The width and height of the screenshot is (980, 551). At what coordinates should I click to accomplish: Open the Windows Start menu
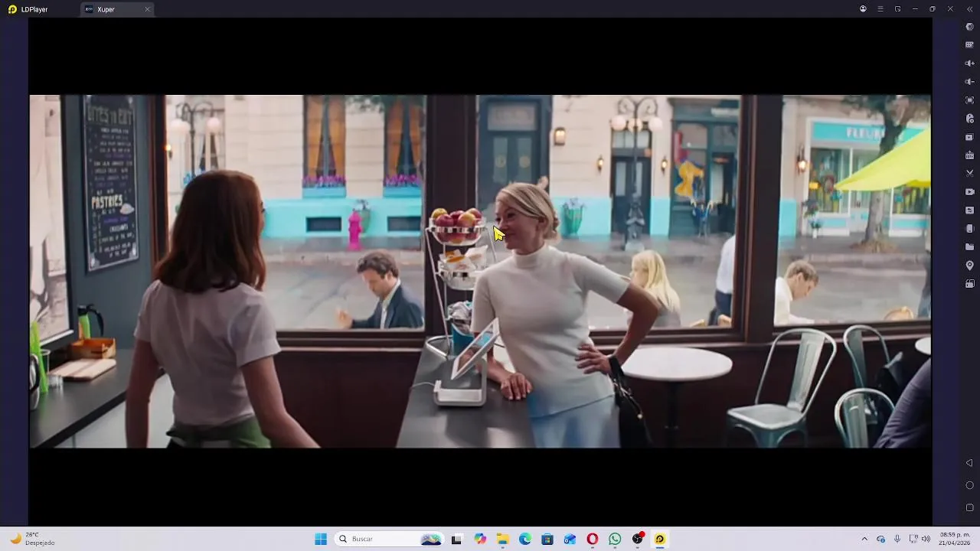(321, 539)
